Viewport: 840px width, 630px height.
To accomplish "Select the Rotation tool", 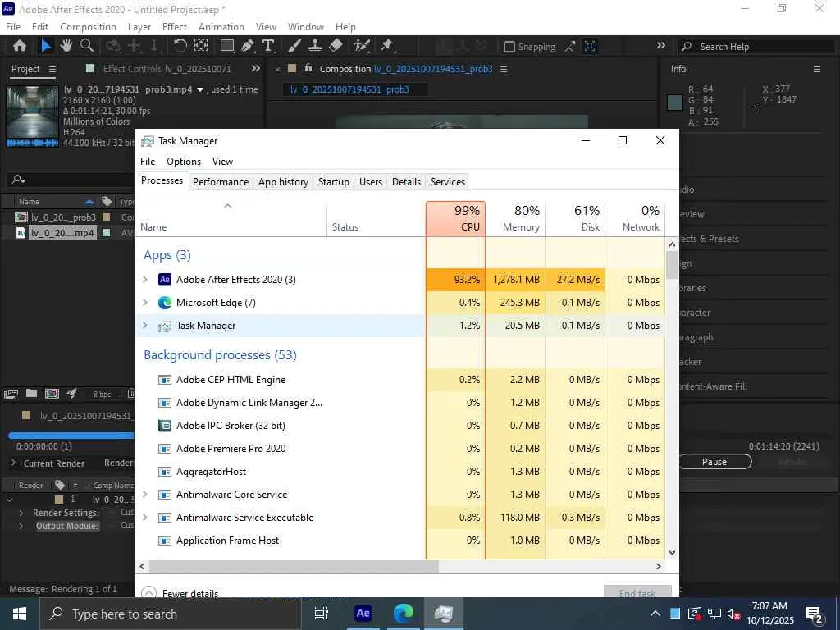I will point(180,46).
